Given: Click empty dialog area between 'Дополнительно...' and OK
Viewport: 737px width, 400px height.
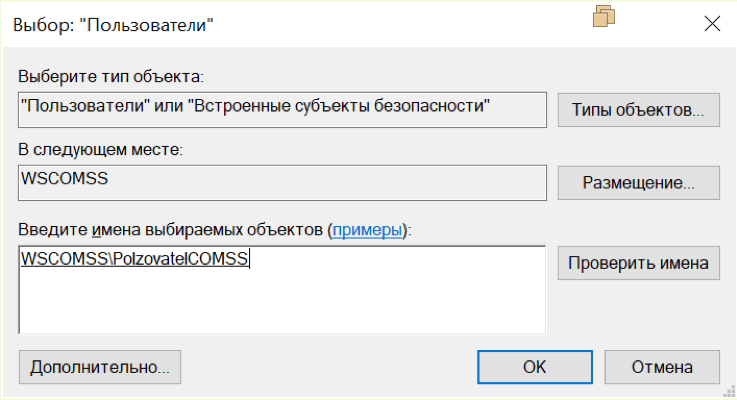Looking at the screenshot, I should (x=330, y=367).
